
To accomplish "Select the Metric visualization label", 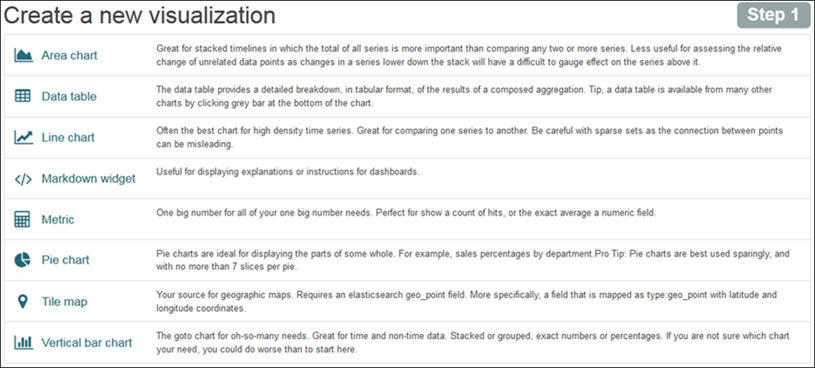I will pyautogui.click(x=58, y=219).
